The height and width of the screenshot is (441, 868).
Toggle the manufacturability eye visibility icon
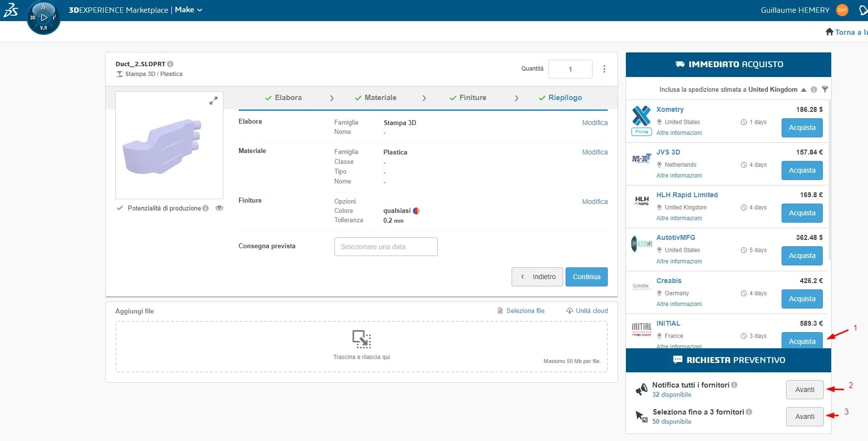tap(219, 208)
